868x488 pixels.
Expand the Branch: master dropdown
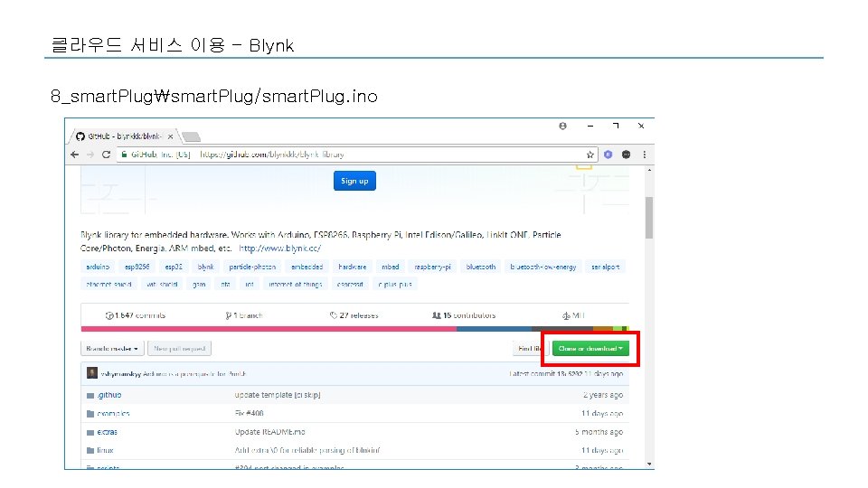coord(112,349)
